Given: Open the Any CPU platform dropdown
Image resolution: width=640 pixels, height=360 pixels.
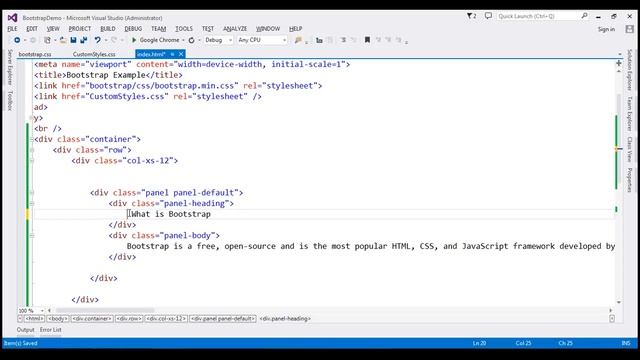Looking at the screenshot, I should pyautogui.click(x=262, y=40).
